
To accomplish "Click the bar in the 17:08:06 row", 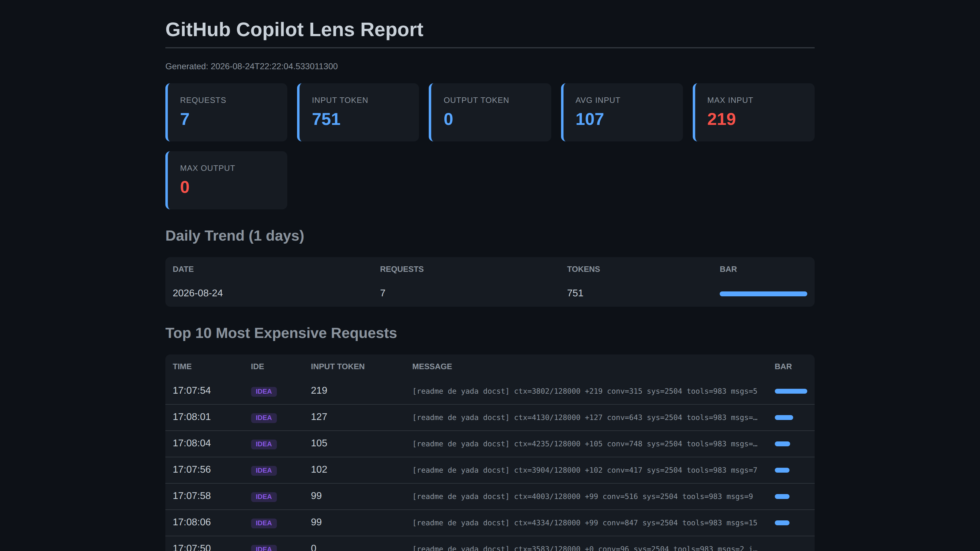I will (782, 523).
